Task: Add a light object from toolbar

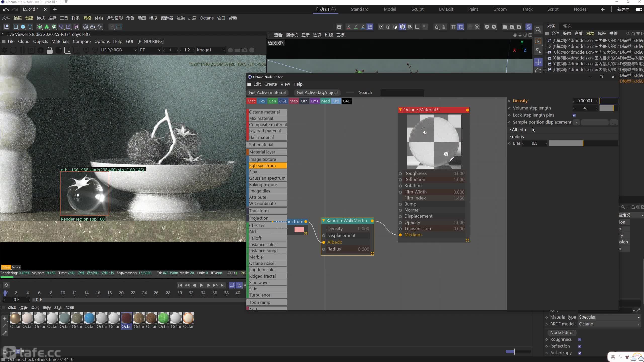Action: pos(100,27)
